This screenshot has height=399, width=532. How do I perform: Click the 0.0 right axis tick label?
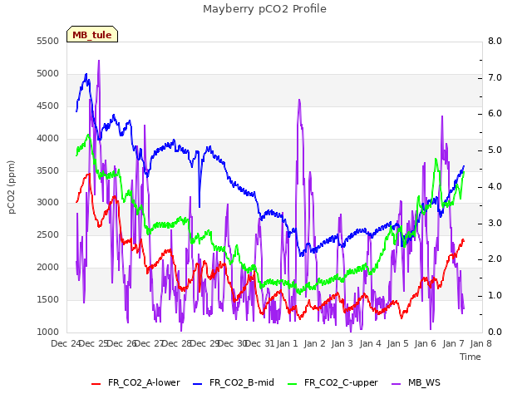[x=495, y=332]
